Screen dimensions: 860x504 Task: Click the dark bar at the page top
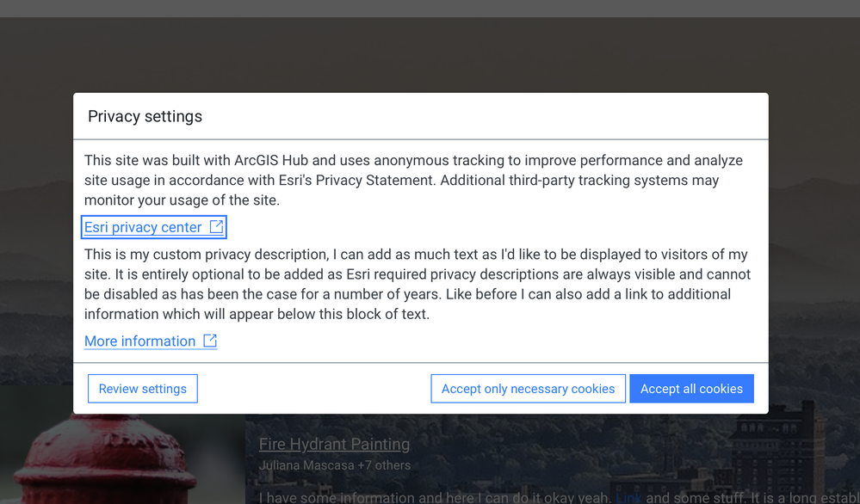coord(430,8)
